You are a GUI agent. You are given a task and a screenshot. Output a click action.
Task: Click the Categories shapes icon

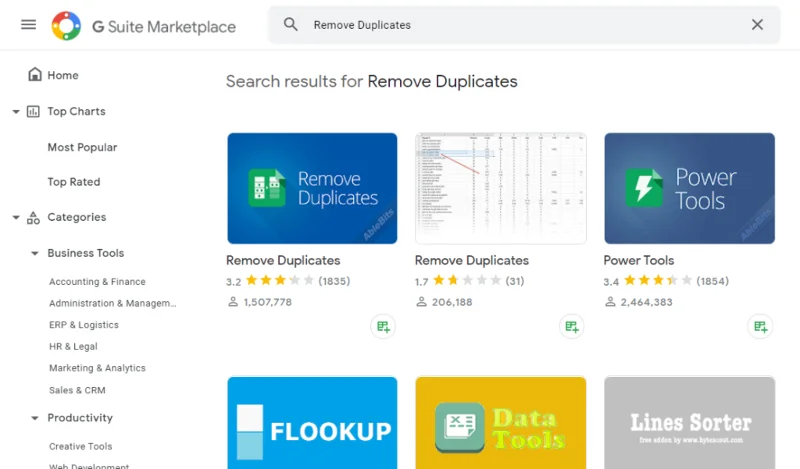(33, 218)
